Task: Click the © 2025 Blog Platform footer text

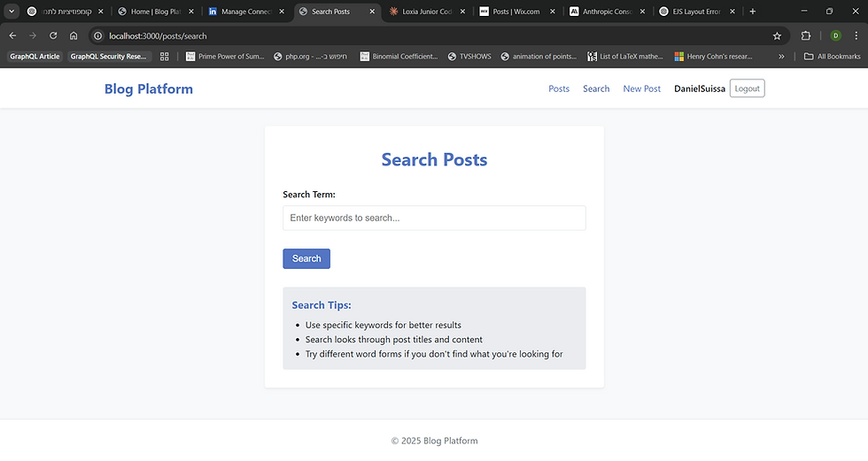Action: pyautogui.click(x=434, y=441)
